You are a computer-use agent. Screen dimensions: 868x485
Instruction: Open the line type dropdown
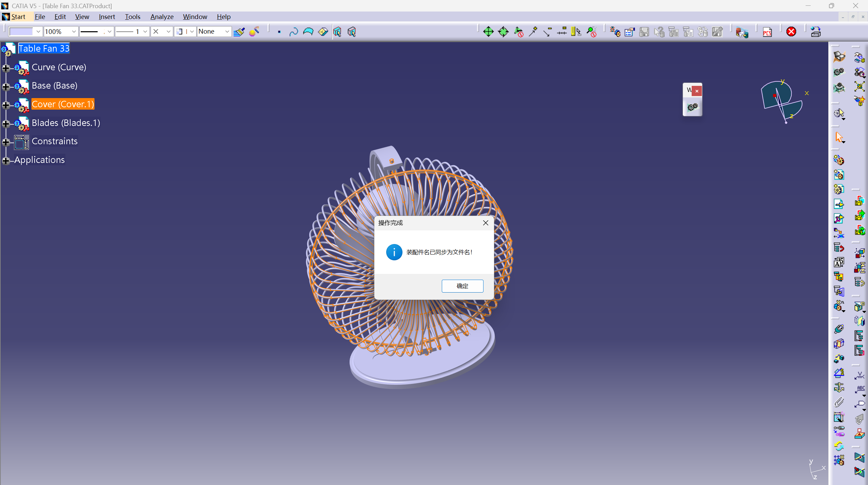[109, 32]
